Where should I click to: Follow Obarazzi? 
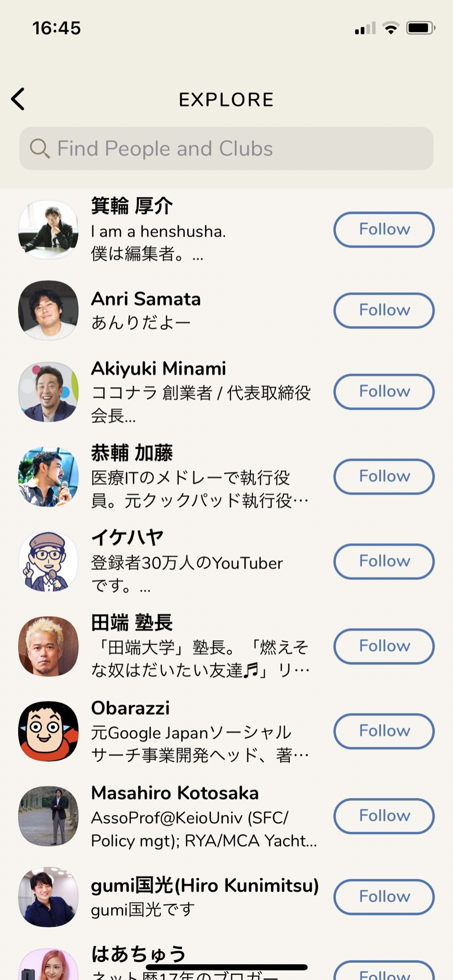pyautogui.click(x=384, y=731)
